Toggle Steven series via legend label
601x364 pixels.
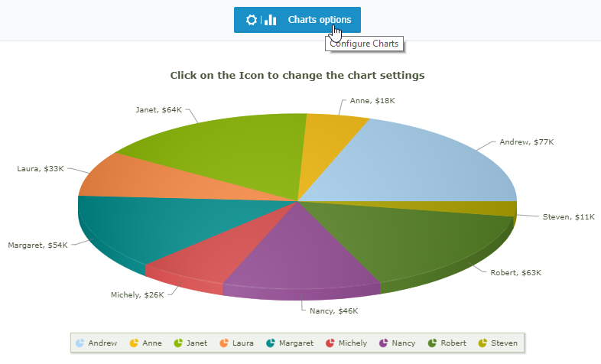(x=504, y=343)
